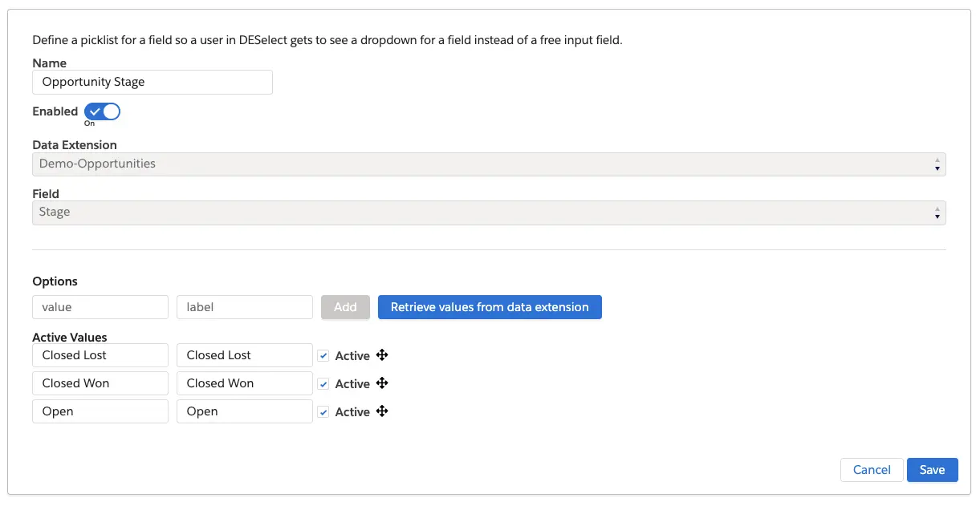Cancel the picklist edit
This screenshot has width=980, height=506.
[x=872, y=470]
